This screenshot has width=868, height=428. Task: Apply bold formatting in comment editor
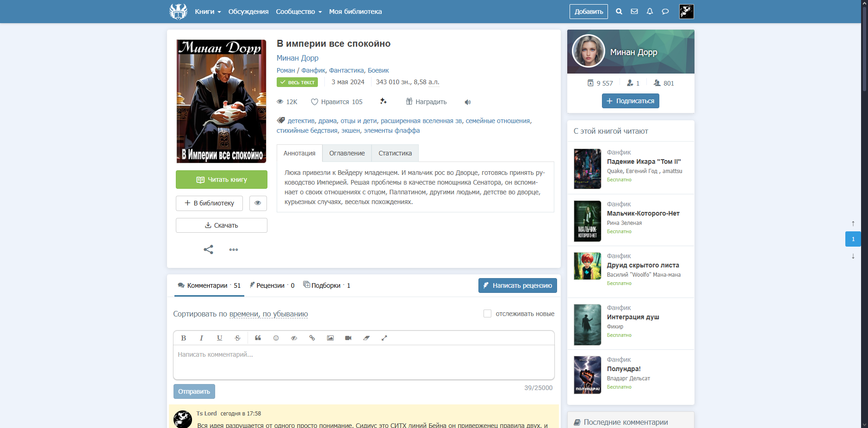click(x=184, y=338)
